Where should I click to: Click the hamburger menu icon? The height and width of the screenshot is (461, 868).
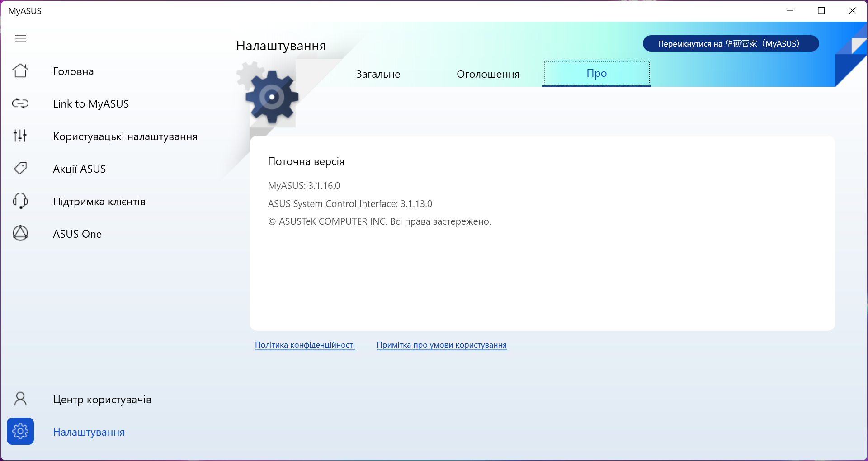[x=20, y=38]
